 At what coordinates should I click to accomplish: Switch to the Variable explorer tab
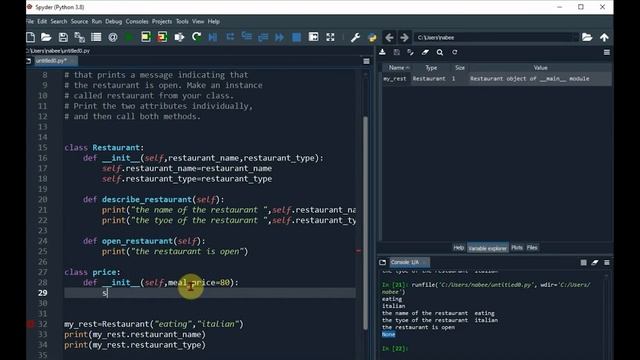click(x=487, y=248)
